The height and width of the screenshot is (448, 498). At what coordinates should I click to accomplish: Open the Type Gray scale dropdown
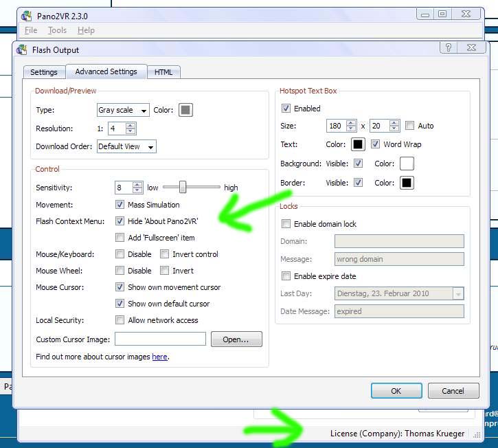tap(123, 110)
